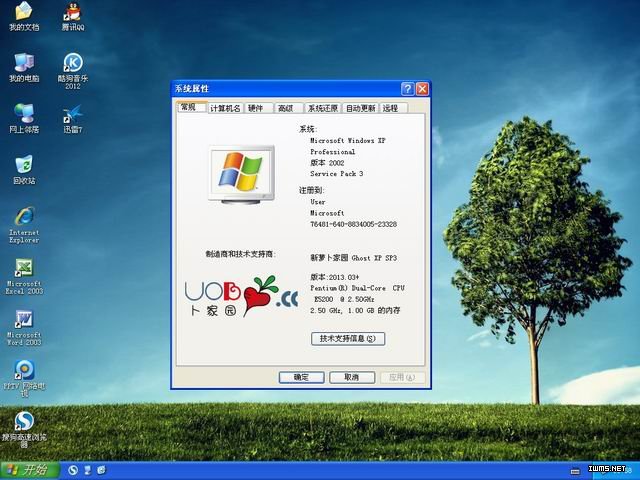This screenshot has width=640, height=480.
Task: Close the 系统属性 dialog via X button
Action: pyautogui.click(x=422, y=89)
